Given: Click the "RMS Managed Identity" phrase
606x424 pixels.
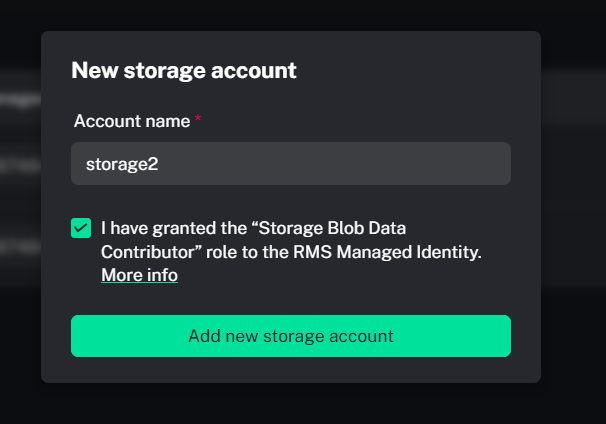Looking at the screenshot, I should [x=387, y=252].
